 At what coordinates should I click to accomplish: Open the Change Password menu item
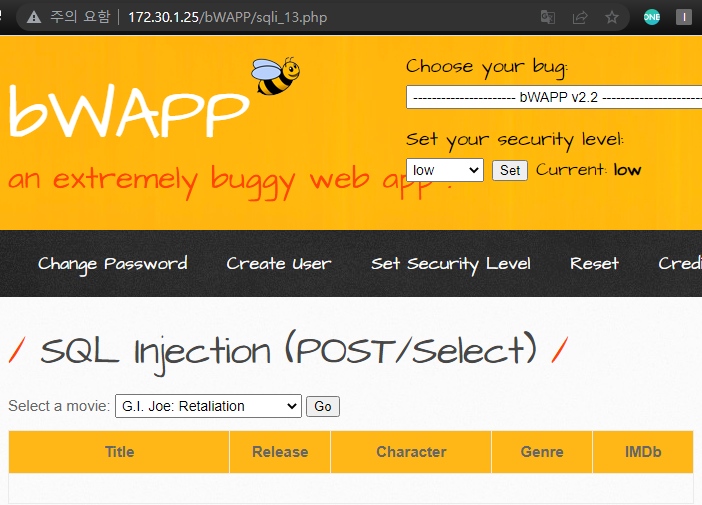(x=112, y=264)
